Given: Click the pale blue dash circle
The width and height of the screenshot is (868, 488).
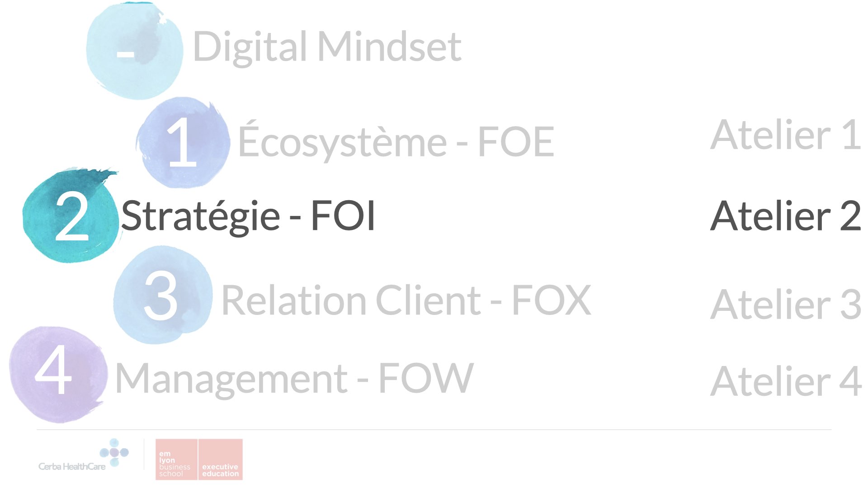Looking at the screenshot, I should tap(135, 51).
